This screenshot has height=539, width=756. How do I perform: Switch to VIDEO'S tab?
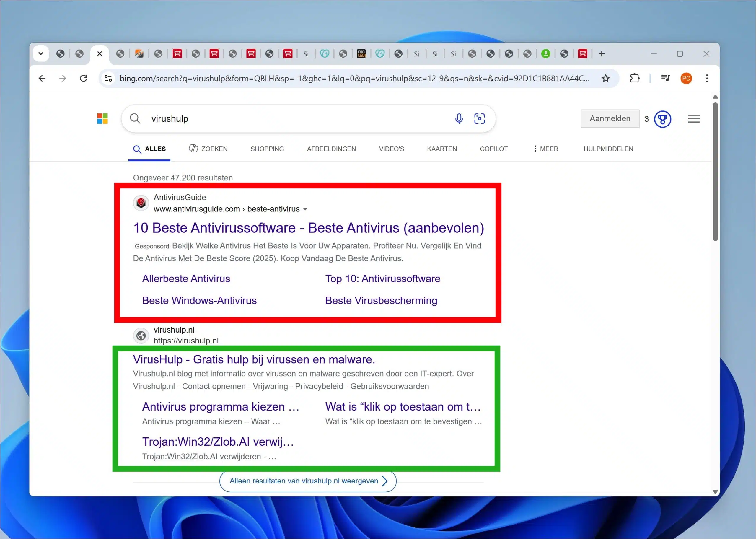point(392,149)
